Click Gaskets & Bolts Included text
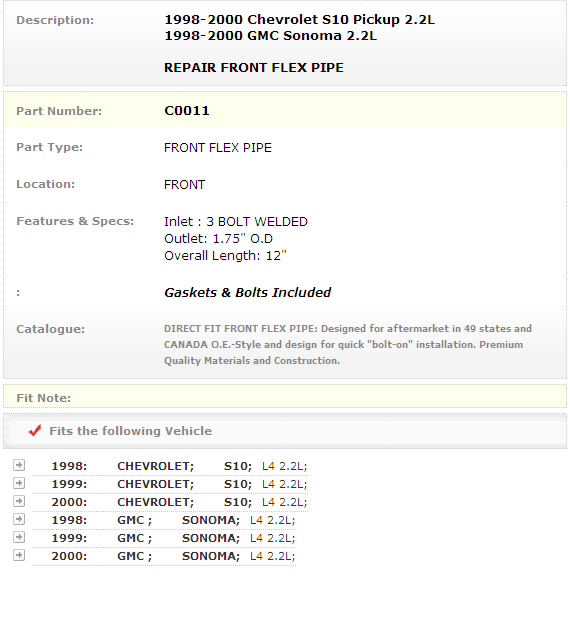570x620 pixels. coord(247,293)
